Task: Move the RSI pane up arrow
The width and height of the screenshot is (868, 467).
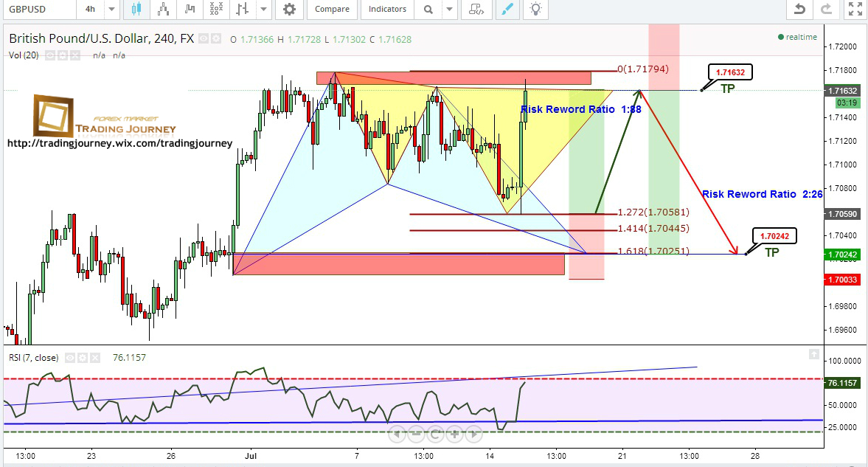Action: pyautogui.click(x=813, y=353)
